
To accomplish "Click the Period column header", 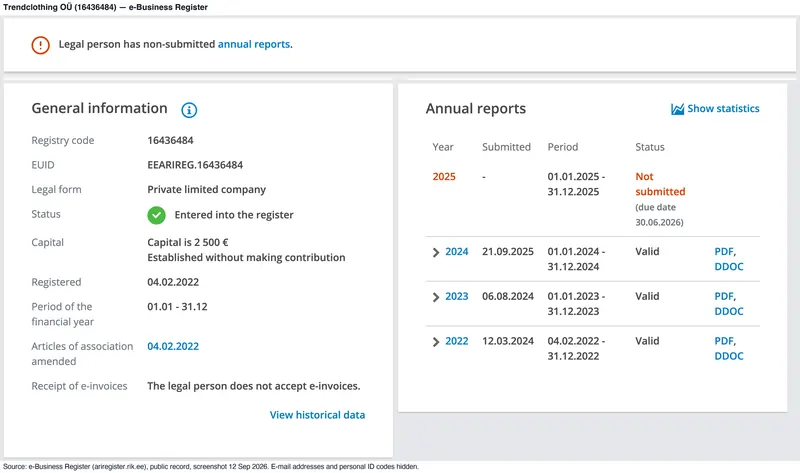I will pyautogui.click(x=563, y=147).
